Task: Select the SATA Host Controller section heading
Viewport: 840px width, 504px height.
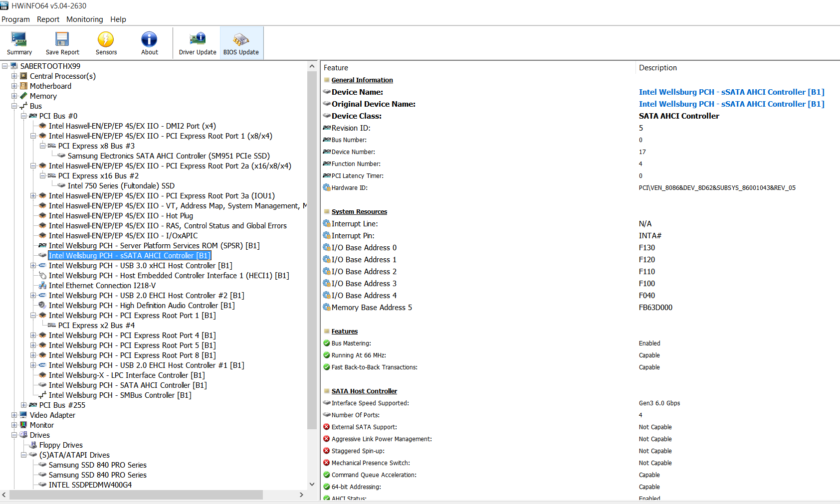Action: [364, 391]
